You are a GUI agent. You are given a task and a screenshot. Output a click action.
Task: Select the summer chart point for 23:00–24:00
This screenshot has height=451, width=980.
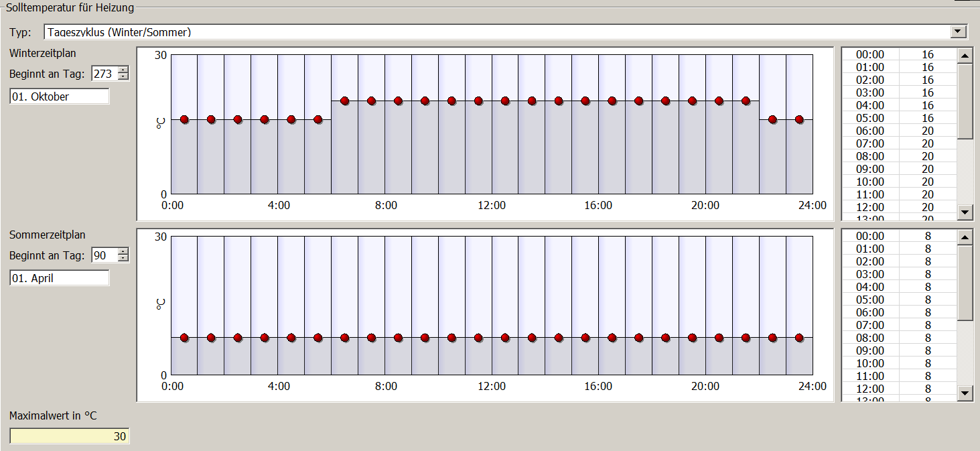click(x=799, y=338)
